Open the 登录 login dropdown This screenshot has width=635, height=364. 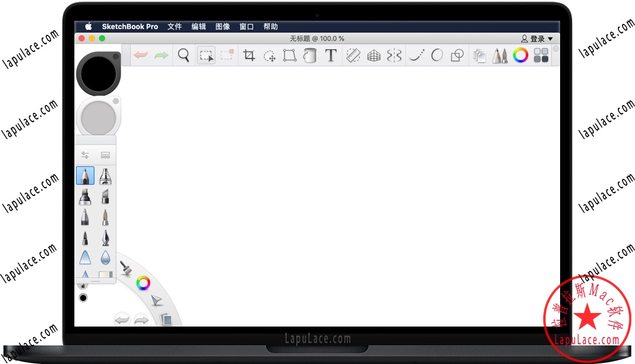click(537, 38)
